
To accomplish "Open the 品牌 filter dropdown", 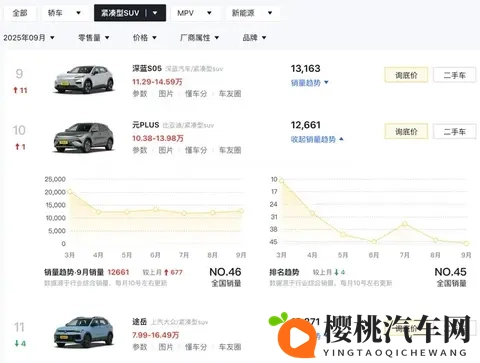I will 254,38.
